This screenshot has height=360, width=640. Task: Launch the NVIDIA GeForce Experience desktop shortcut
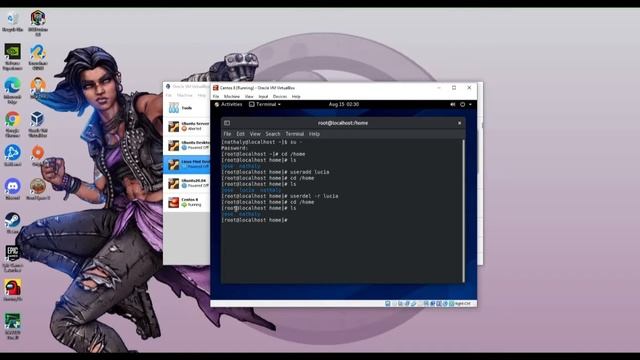(x=13, y=57)
